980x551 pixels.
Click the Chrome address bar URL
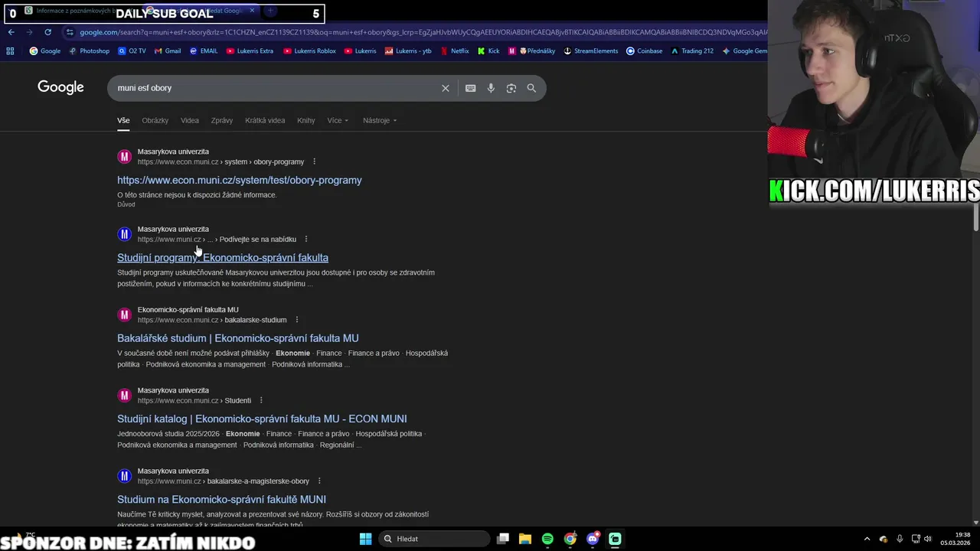coord(423,32)
